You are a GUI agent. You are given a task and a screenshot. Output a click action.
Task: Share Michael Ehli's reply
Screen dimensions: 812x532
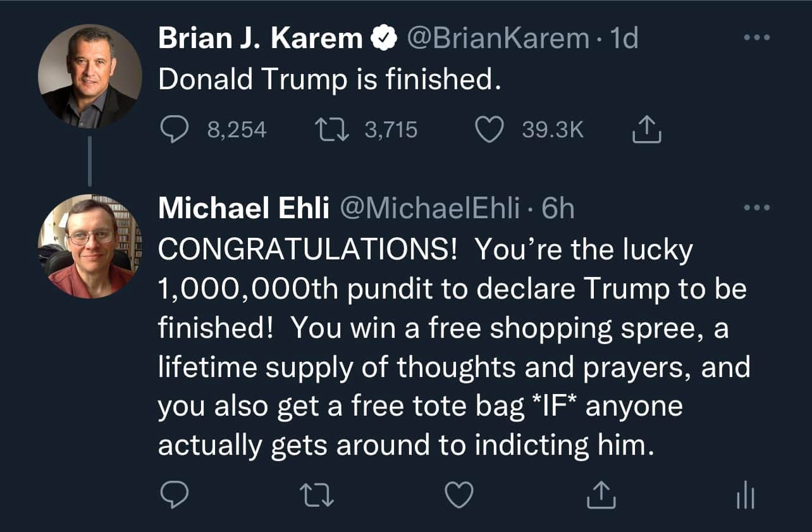[601, 495]
